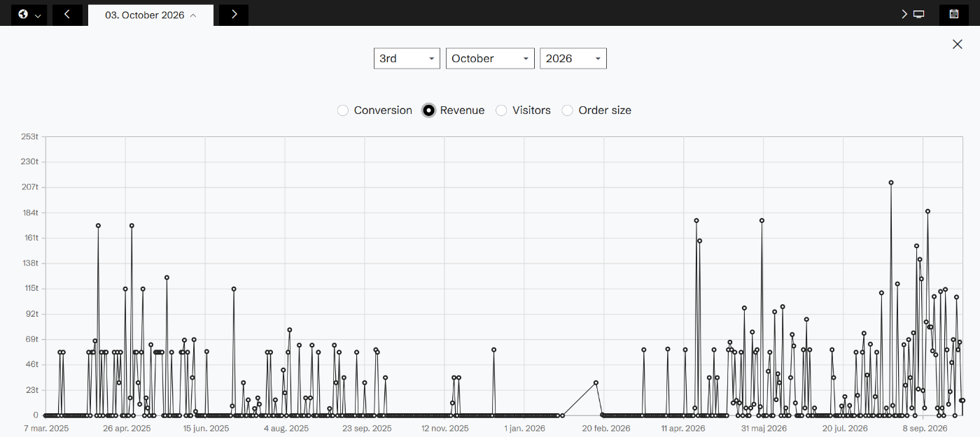Open the year dropdown showing 2026
Image resolution: width=980 pixels, height=437 pixels.
click(573, 59)
